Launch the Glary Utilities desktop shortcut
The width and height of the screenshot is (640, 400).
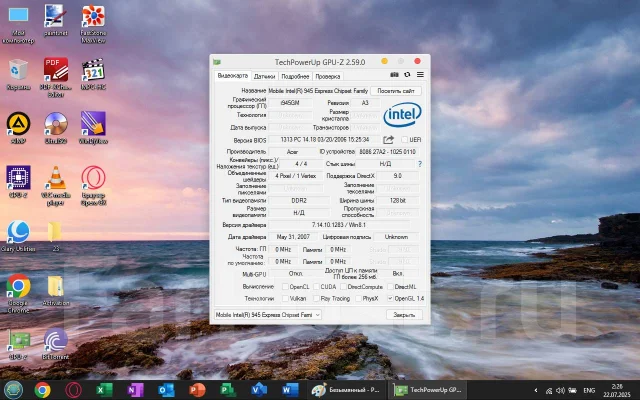(x=18, y=237)
